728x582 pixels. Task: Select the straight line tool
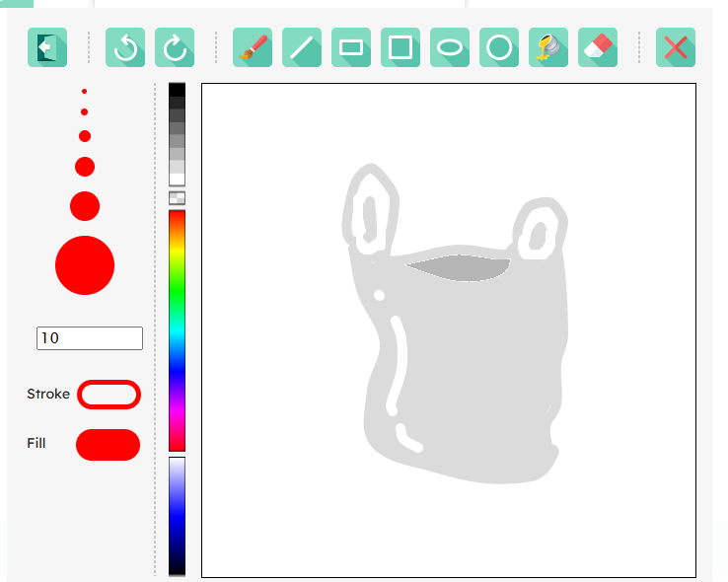point(302,47)
